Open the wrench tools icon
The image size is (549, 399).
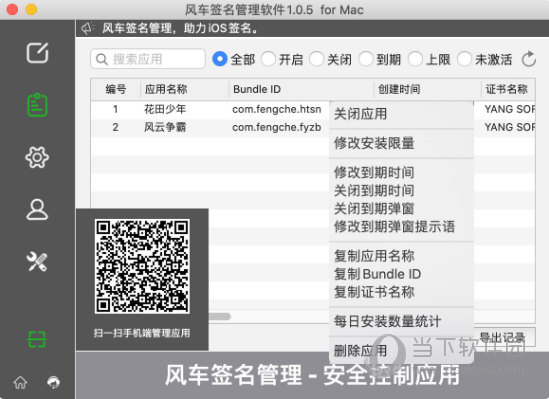point(37,261)
